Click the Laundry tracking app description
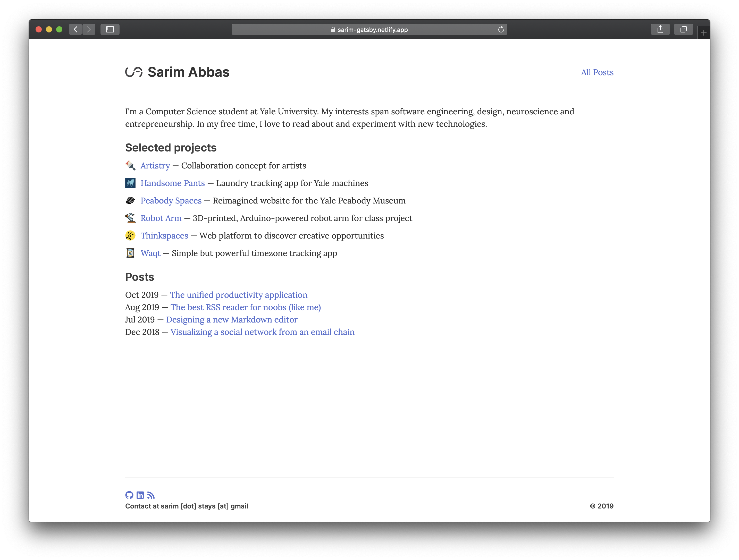Image resolution: width=739 pixels, height=560 pixels. click(292, 183)
